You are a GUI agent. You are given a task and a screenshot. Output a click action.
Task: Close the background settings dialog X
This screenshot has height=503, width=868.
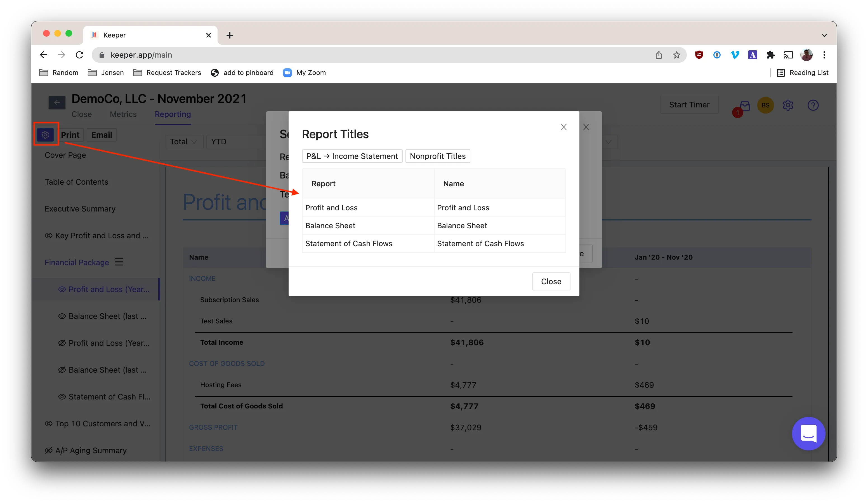click(586, 127)
